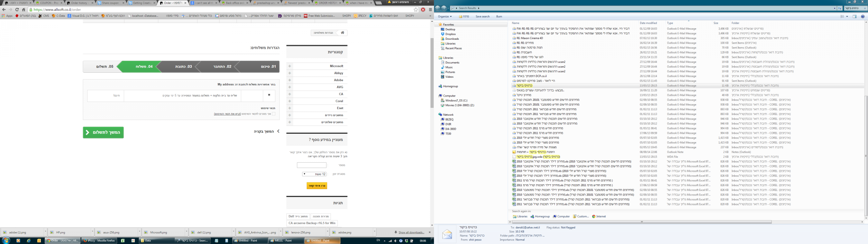This screenshot has width=868, height=244.
Task: Click the red Opera-like extension icon in Chrome
Action: click(x=423, y=10)
